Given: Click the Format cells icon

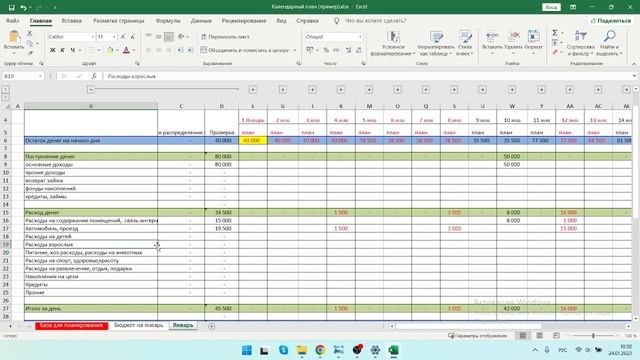Looking at the screenshot, I should (x=533, y=36).
